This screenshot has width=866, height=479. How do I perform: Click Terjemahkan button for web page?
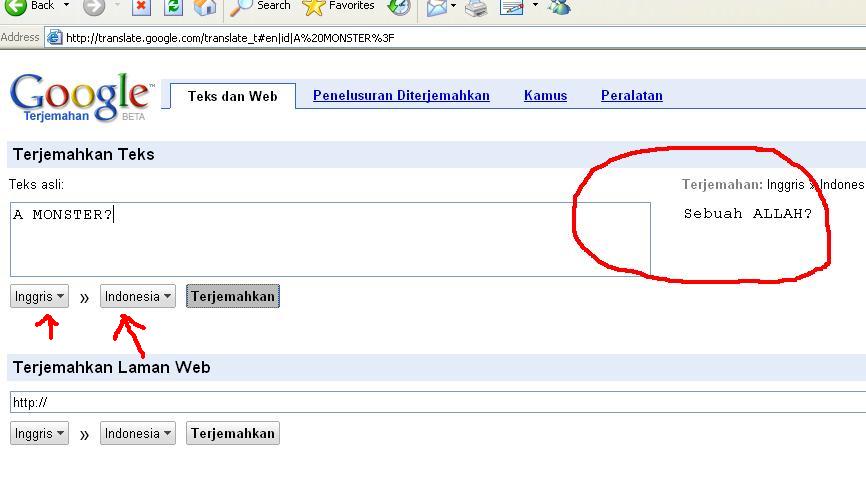pos(233,434)
